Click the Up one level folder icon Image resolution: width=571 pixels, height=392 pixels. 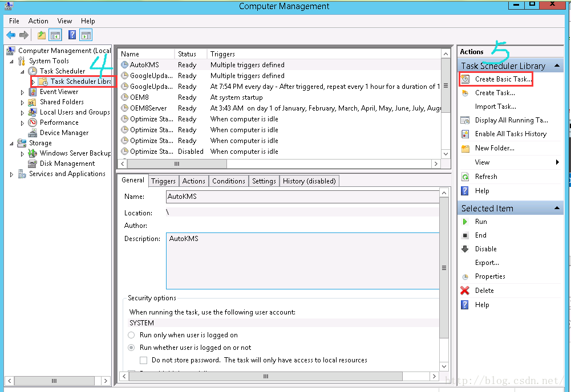[42, 35]
